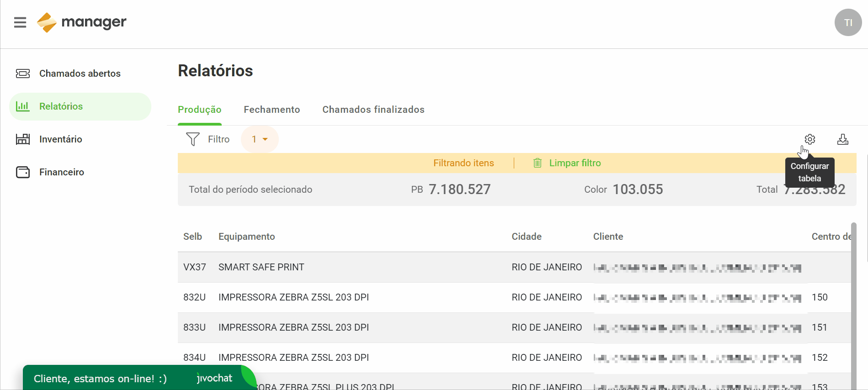868x390 pixels.
Task: Sort by the Selb column header
Action: [x=192, y=237]
